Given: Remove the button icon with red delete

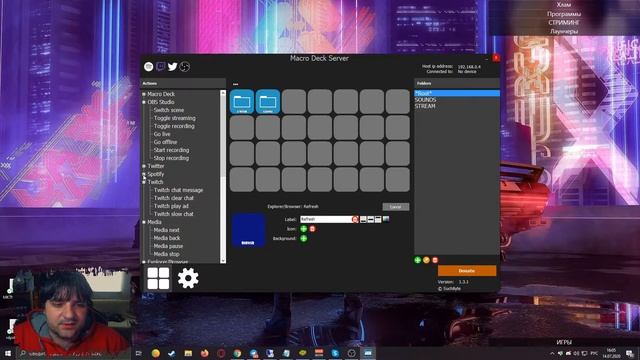Looking at the screenshot, I should 312,229.
